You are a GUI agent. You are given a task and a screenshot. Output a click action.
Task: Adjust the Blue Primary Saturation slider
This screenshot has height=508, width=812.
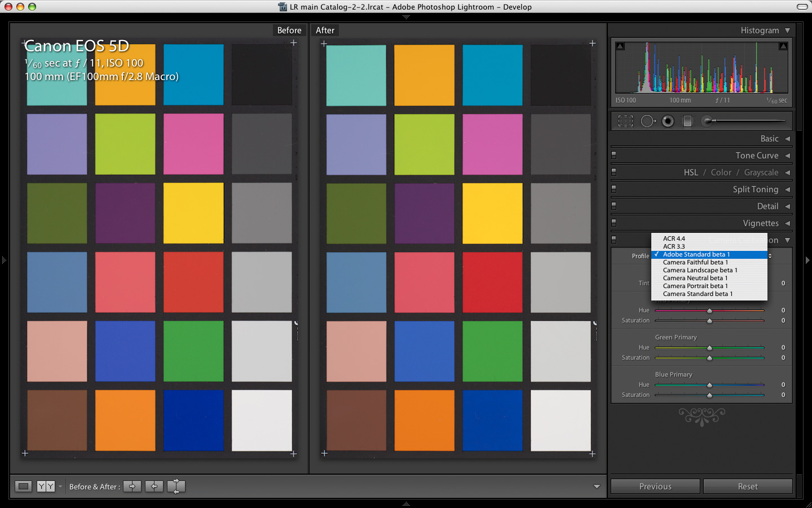pyautogui.click(x=709, y=395)
